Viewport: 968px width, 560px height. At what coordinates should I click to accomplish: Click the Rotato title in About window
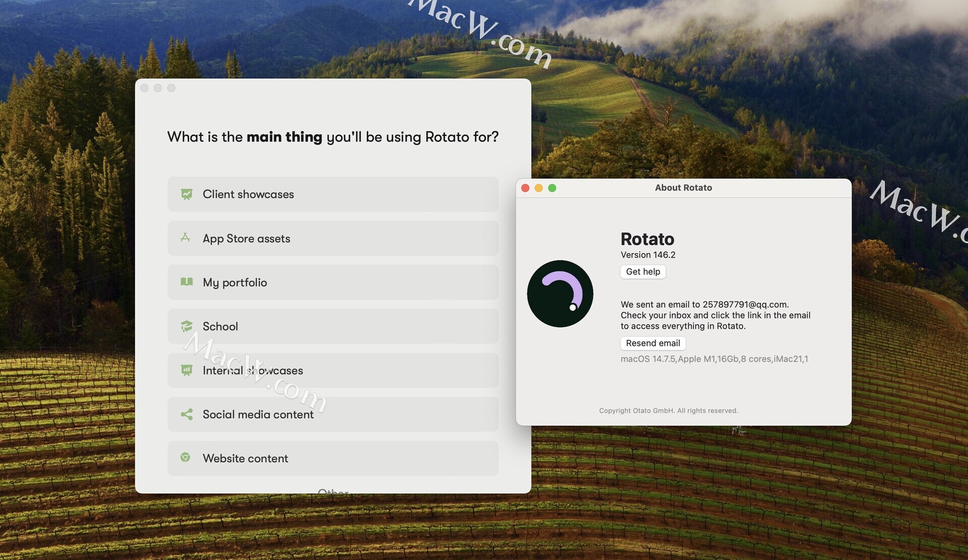pyautogui.click(x=647, y=239)
